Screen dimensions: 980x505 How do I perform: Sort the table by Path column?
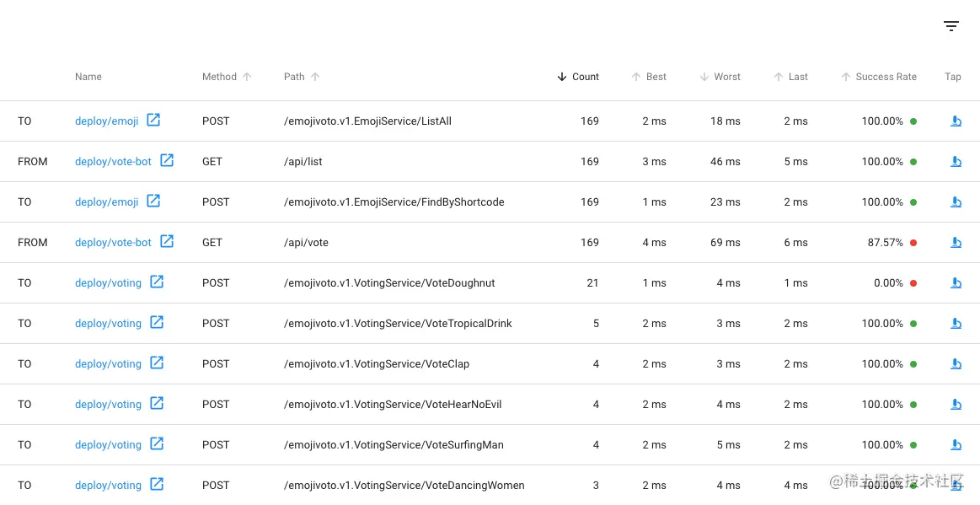click(302, 77)
